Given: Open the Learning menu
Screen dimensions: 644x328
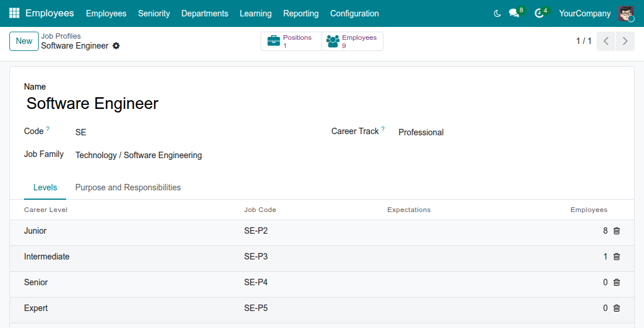Looking at the screenshot, I should point(255,13).
